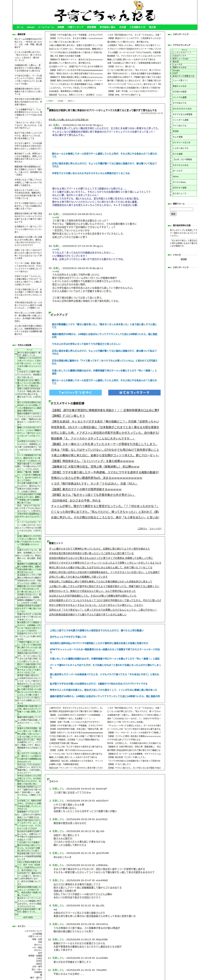Viewport: 210px width, 980px height.
Task: Open 育児板拾い読み in the nav bar
Action: click(x=107, y=27)
